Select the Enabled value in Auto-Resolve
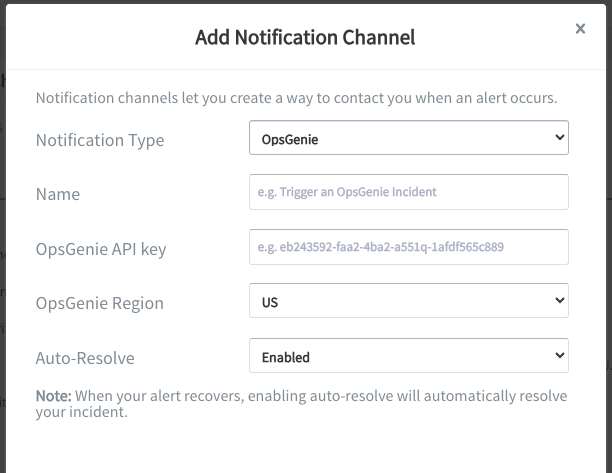Image resolution: width=612 pixels, height=473 pixels. pos(286,357)
